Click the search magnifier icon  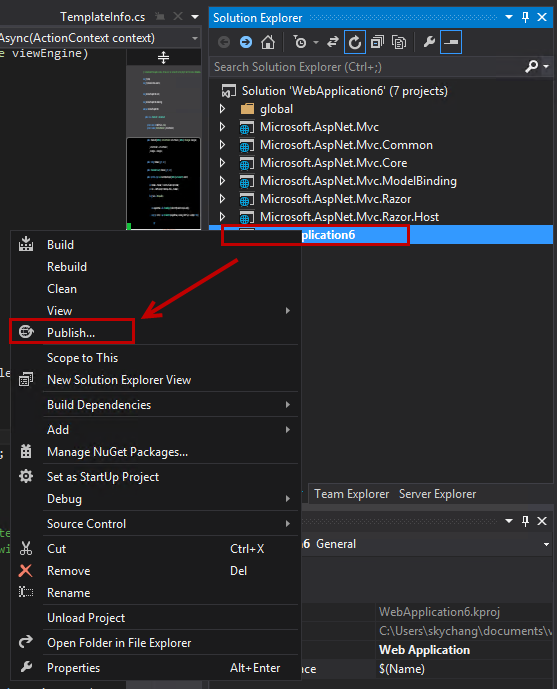532,66
